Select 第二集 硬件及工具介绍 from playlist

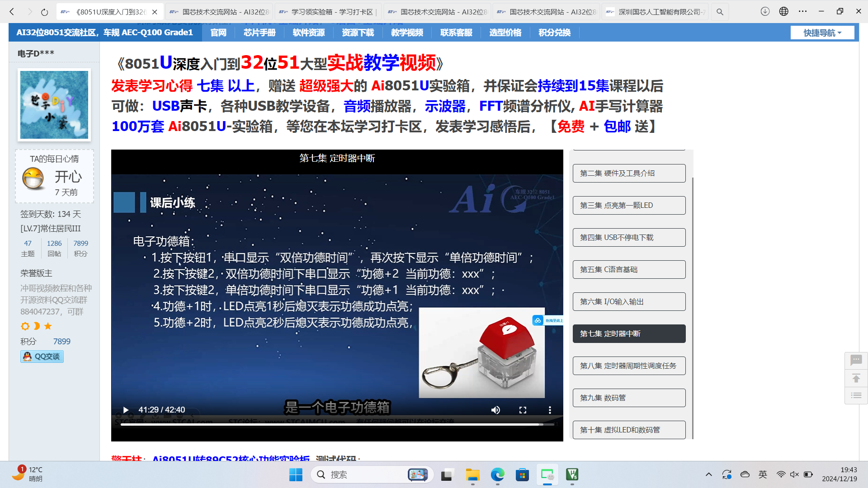(x=629, y=173)
